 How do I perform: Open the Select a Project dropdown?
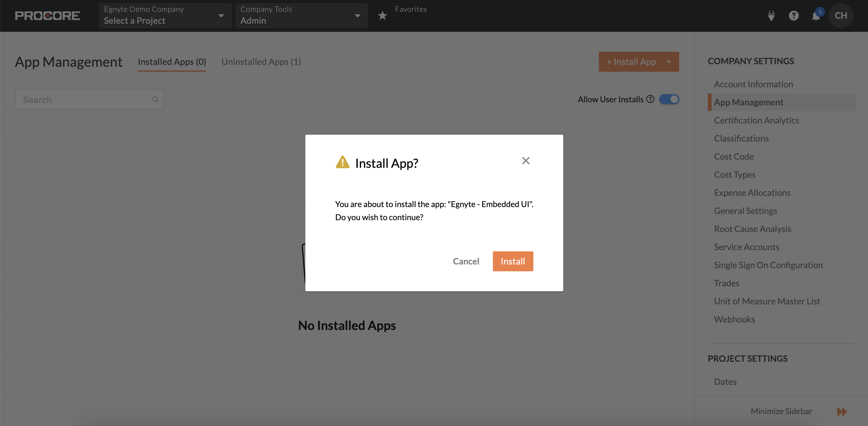click(165, 16)
